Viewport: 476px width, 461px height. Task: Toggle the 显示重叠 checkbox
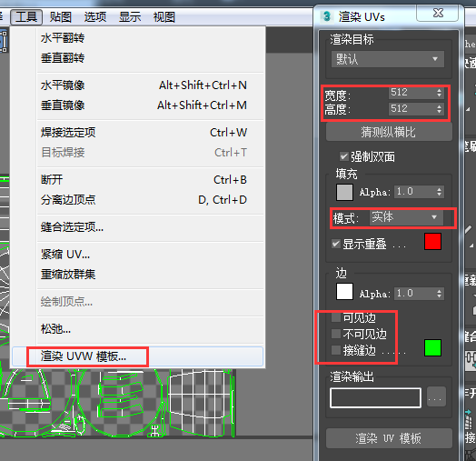(336, 244)
